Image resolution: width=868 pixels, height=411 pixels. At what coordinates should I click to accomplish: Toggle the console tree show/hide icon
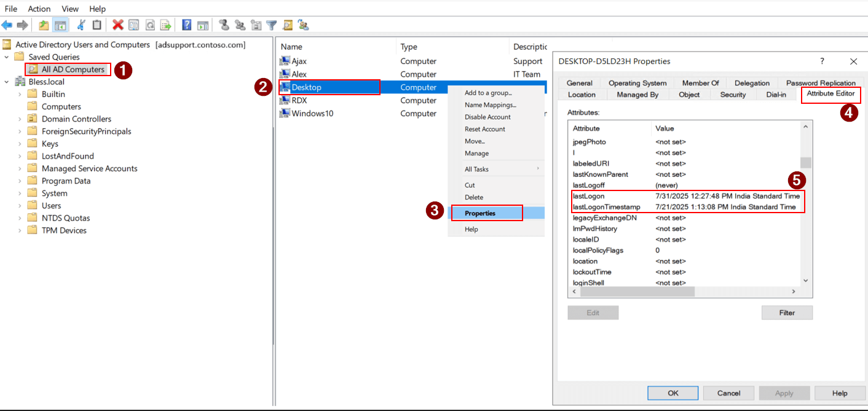(x=60, y=25)
